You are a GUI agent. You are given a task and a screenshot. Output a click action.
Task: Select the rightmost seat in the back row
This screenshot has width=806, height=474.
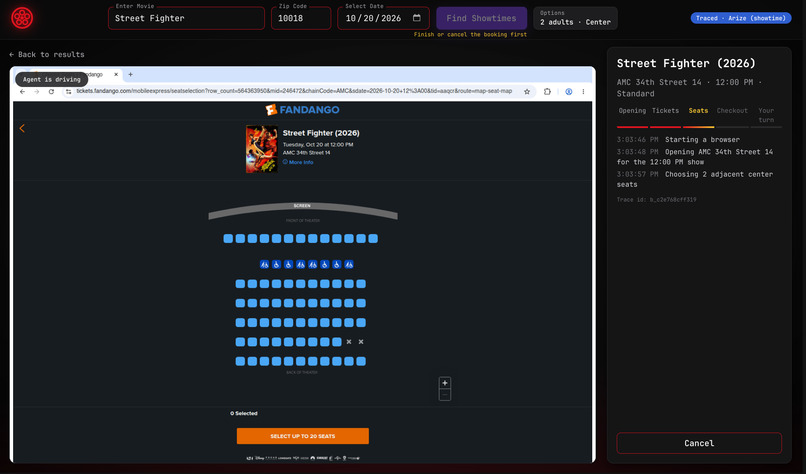[x=361, y=361]
